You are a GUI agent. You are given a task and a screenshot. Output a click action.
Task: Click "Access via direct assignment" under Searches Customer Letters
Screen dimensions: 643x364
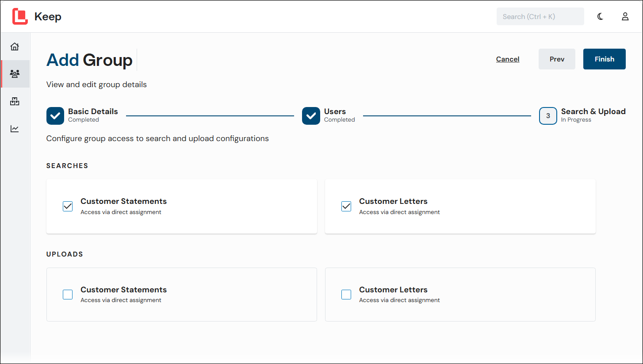(399, 212)
